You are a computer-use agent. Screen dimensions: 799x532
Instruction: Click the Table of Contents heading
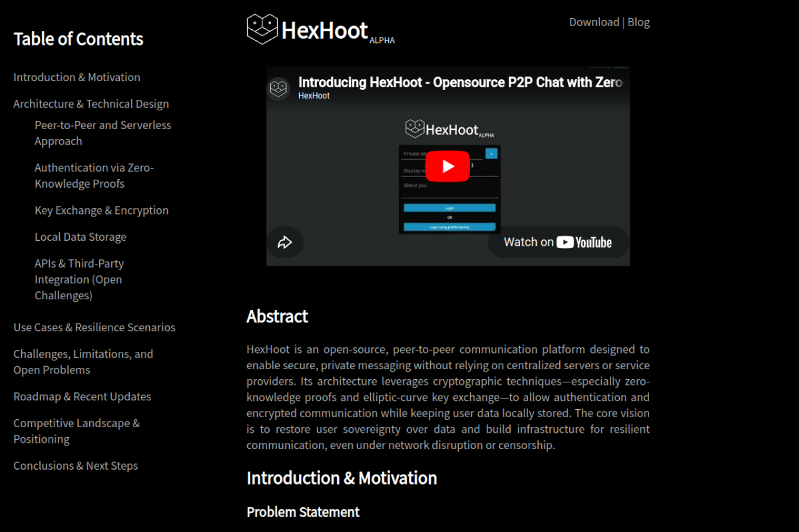[79, 39]
